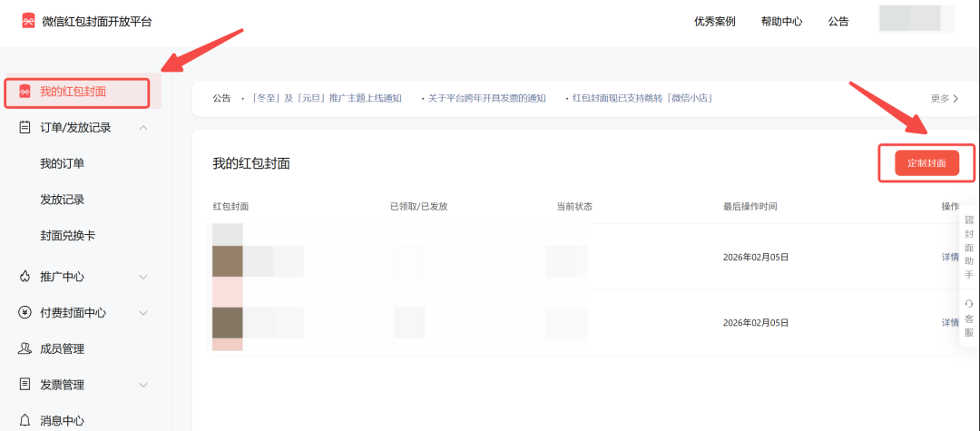The height and width of the screenshot is (431, 980).
Task: Click the first row's 2026年02月05日 date
Action: click(756, 257)
